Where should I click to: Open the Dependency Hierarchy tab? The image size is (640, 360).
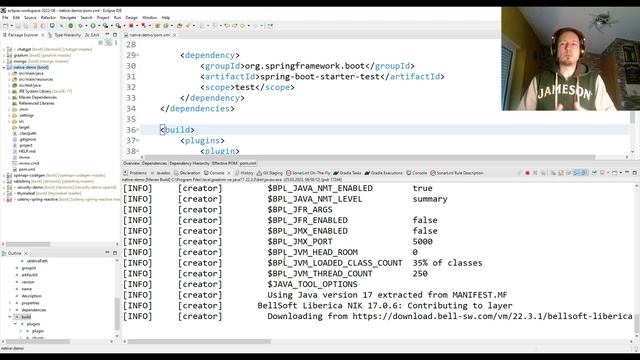pyautogui.click(x=189, y=163)
